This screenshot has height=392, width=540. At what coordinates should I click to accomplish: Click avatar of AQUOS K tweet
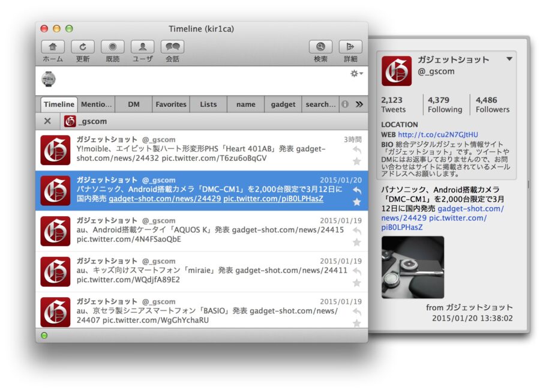pos(55,231)
